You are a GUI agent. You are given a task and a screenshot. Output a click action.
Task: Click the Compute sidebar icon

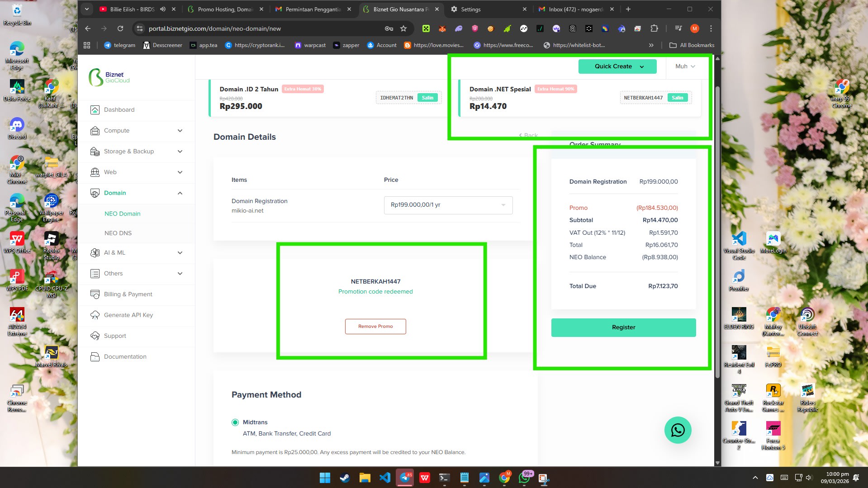[95, 131]
